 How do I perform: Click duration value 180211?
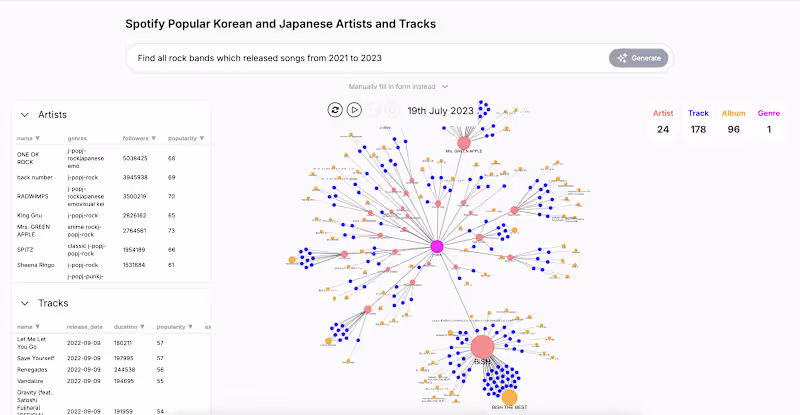coord(122,343)
